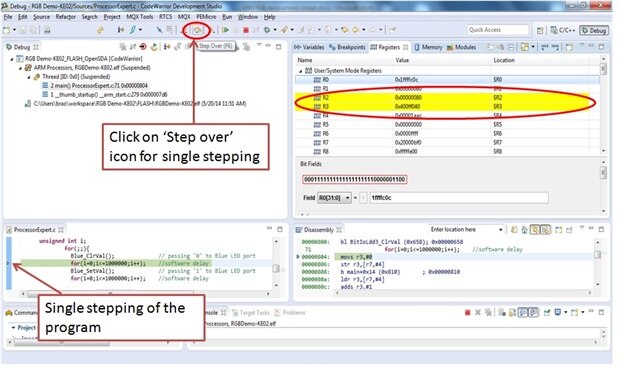
Task: Switch to the Memory tab
Action: [x=428, y=47]
